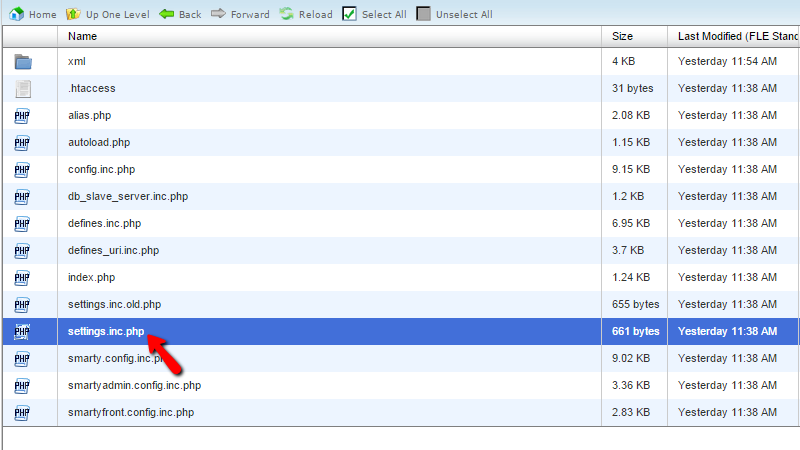Select smarty.config.inc.php file name
800x450 pixels.
click(115, 359)
